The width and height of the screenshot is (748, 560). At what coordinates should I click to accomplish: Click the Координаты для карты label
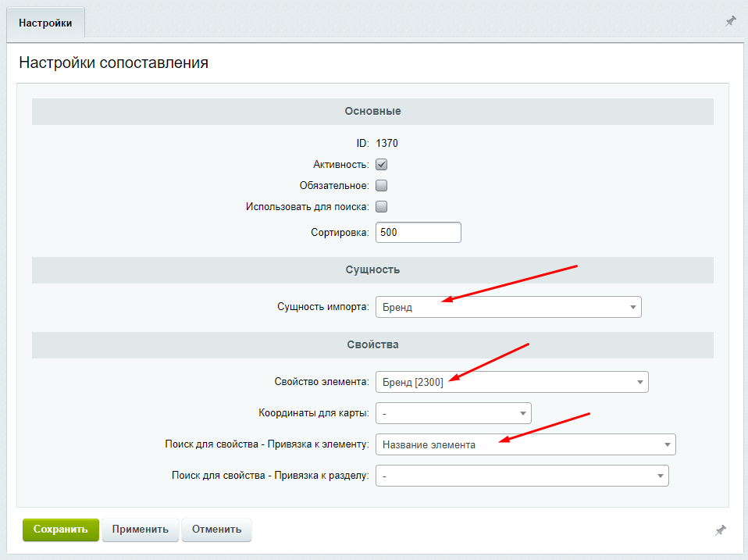coord(314,413)
